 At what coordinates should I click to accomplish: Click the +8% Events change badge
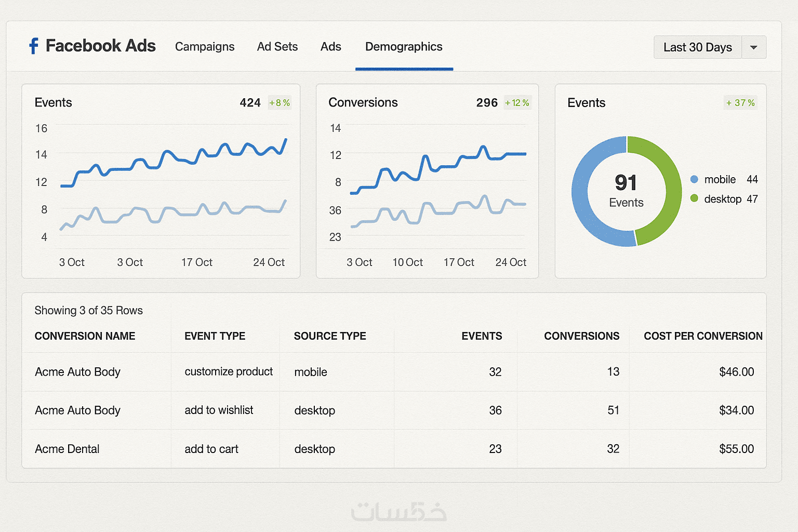pos(280,103)
